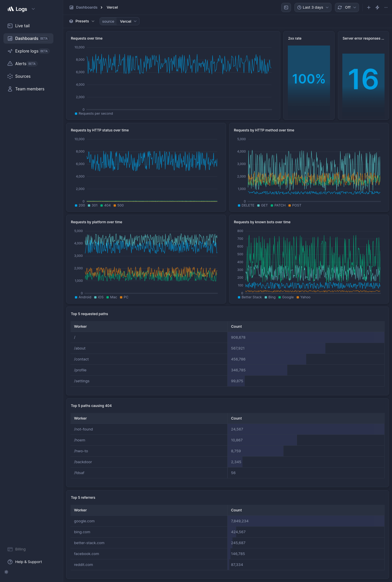Toggle the Yahoo bots legend item

[303, 297]
